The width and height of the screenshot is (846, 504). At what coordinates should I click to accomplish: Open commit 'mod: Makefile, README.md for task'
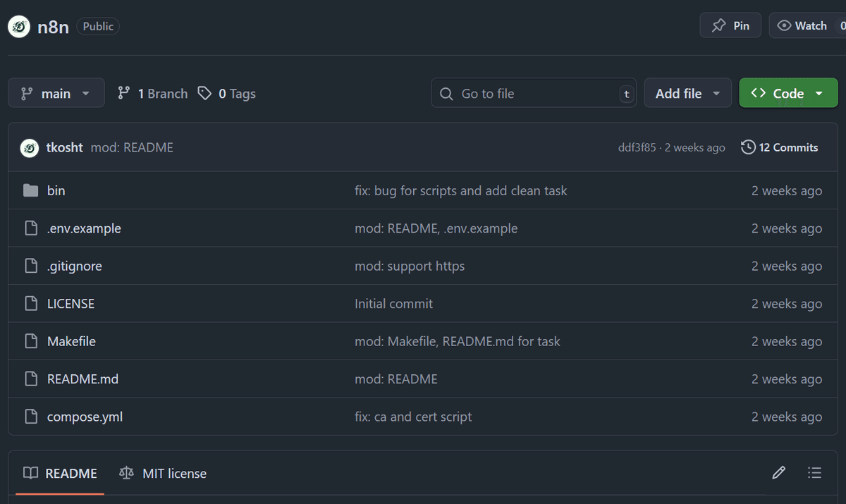pyautogui.click(x=458, y=341)
